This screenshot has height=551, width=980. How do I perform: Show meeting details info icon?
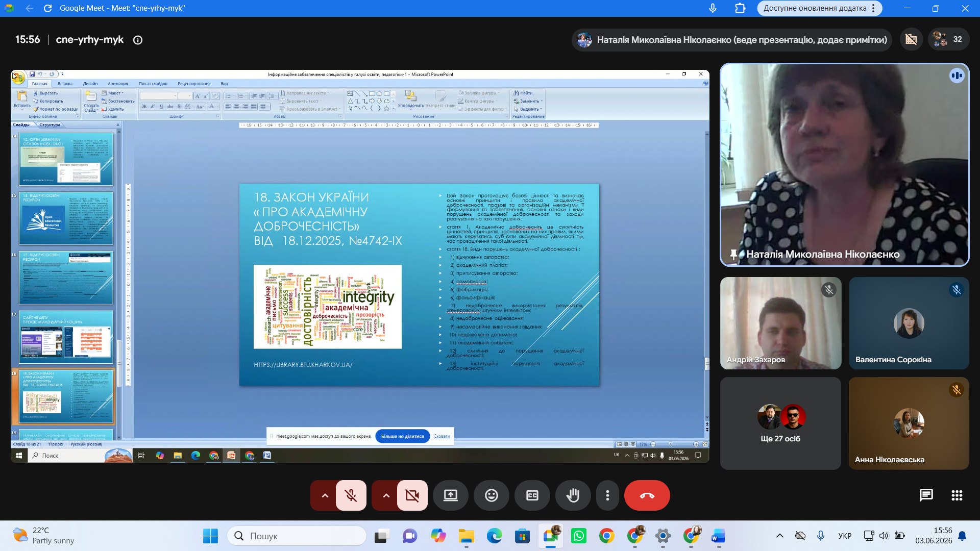tap(138, 40)
